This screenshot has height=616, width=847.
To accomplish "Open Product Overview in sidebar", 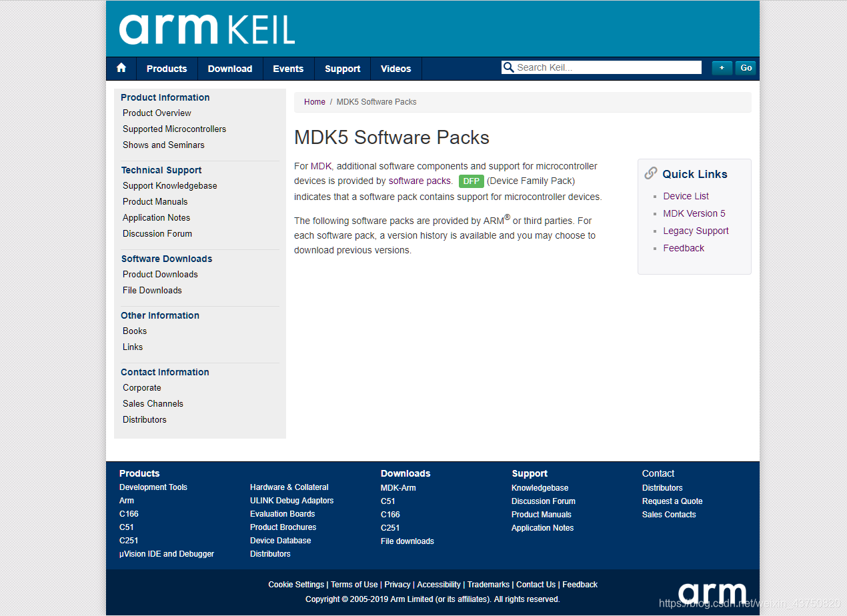I will coord(157,113).
